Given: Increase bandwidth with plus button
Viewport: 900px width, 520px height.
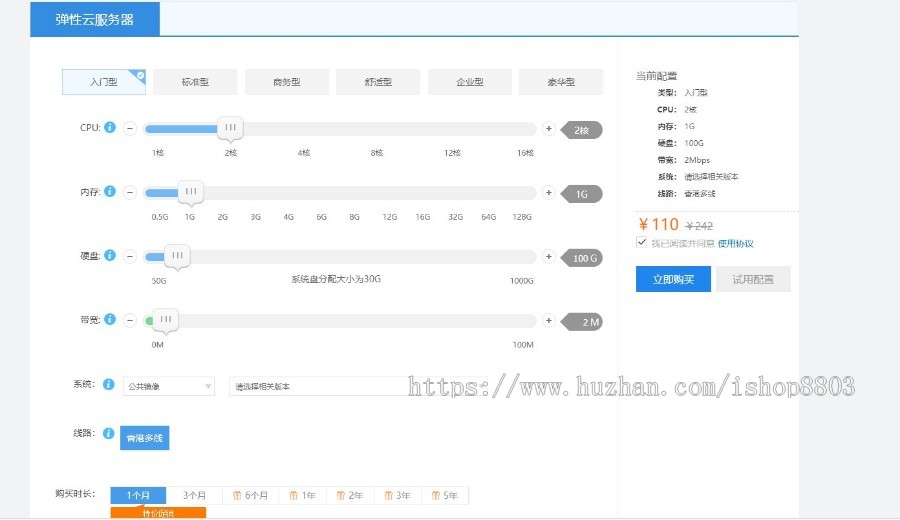Looking at the screenshot, I should click(549, 320).
